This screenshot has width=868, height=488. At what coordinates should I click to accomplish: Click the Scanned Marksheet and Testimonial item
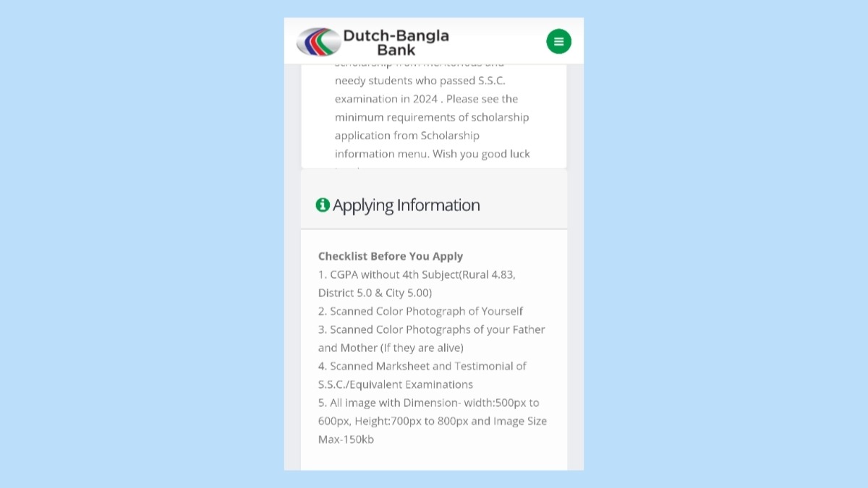tap(422, 366)
